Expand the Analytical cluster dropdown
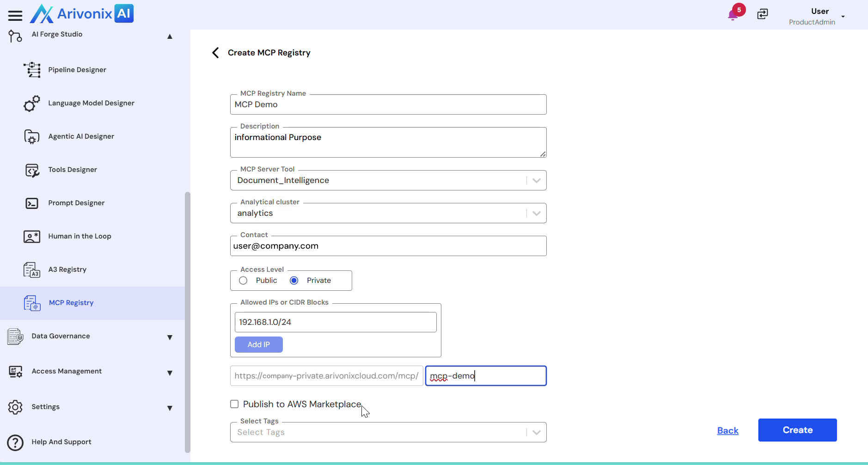Image resolution: width=868 pixels, height=465 pixels. (536, 213)
